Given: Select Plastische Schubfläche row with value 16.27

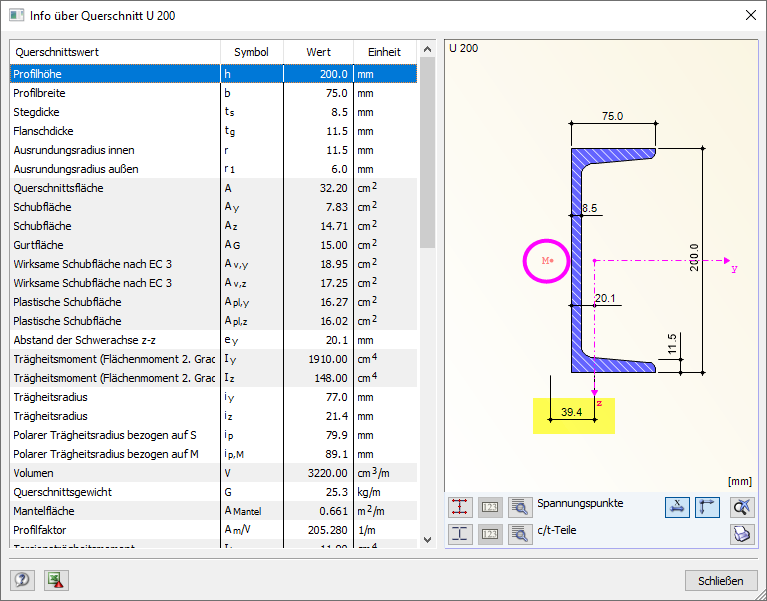Looking at the screenshot, I should [213, 302].
